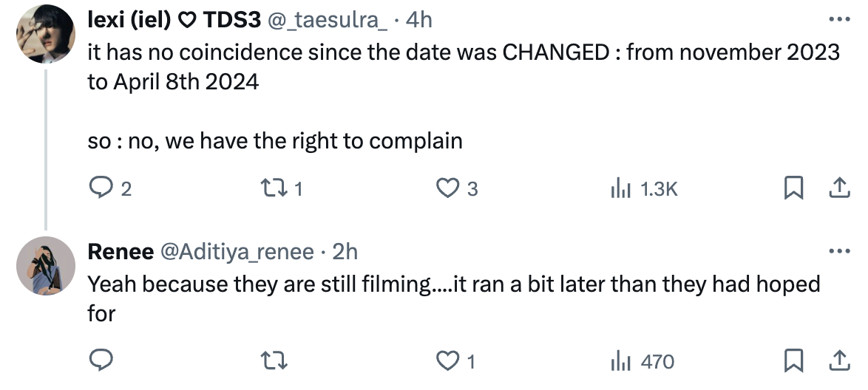Visit the @_taesulra_ handle link
868x390 pixels.
click(327, 21)
